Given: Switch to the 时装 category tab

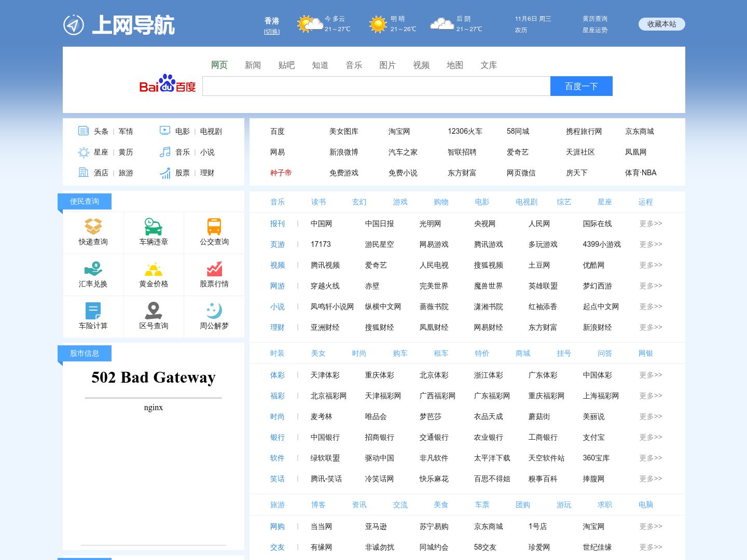Looking at the screenshot, I should (278, 353).
